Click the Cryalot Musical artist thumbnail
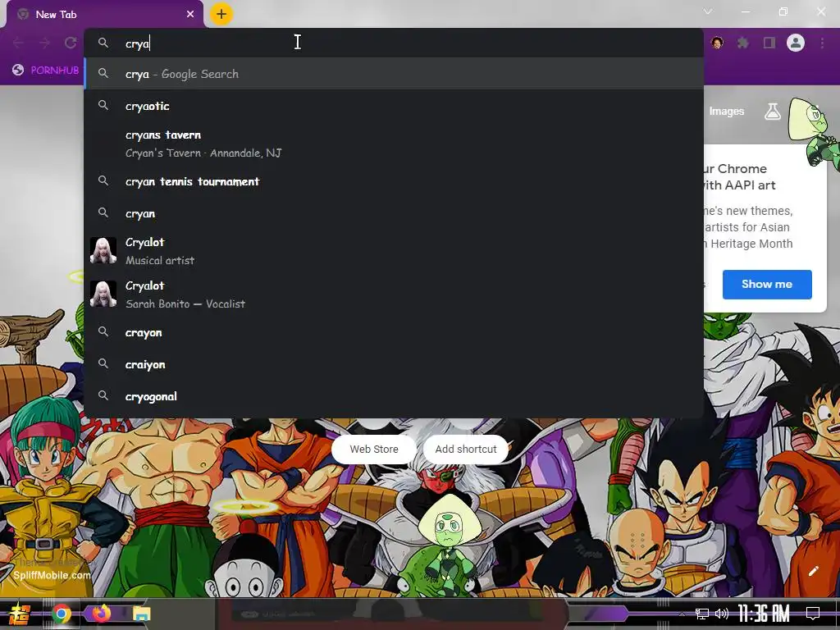This screenshot has width=840, height=630. pos(103,251)
